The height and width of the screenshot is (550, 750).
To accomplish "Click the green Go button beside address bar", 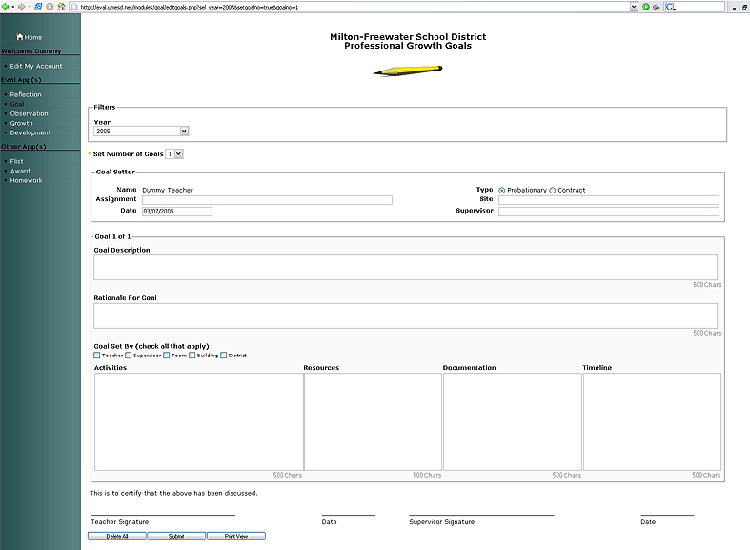I will (x=646, y=7).
